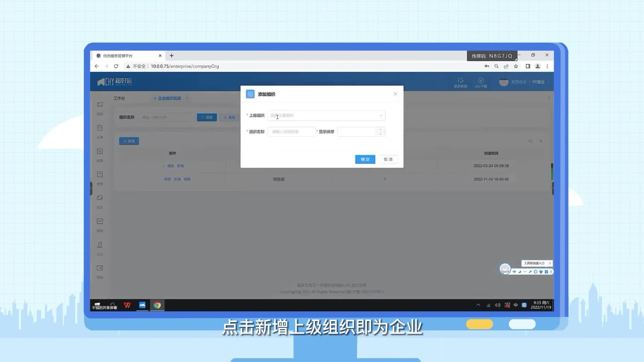Click inside the 组织名称 input field
The image size is (644, 362).
coord(291,131)
